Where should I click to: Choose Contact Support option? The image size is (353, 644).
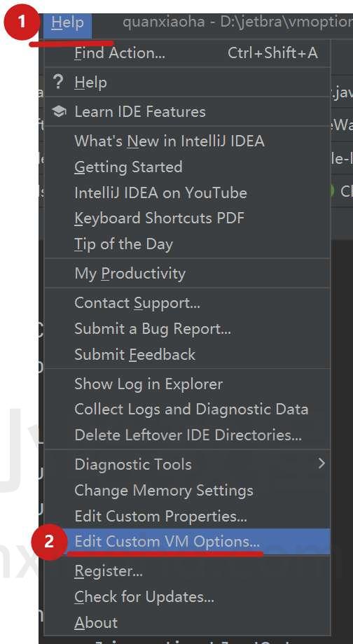click(187, 302)
